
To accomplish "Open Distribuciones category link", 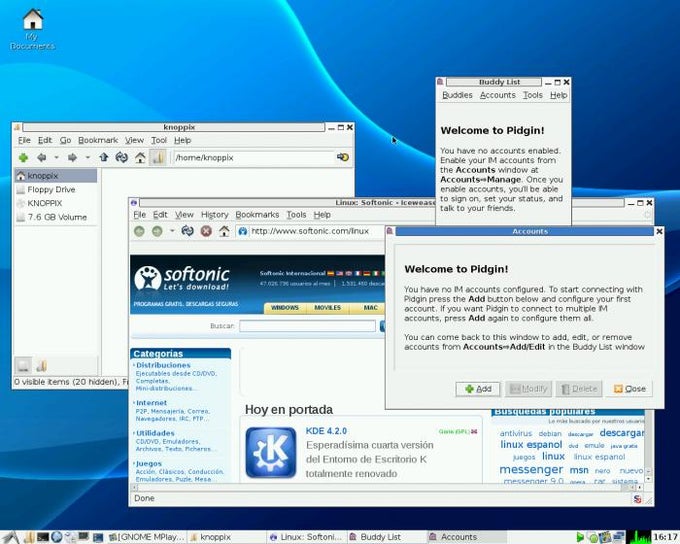I will (163, 365).
